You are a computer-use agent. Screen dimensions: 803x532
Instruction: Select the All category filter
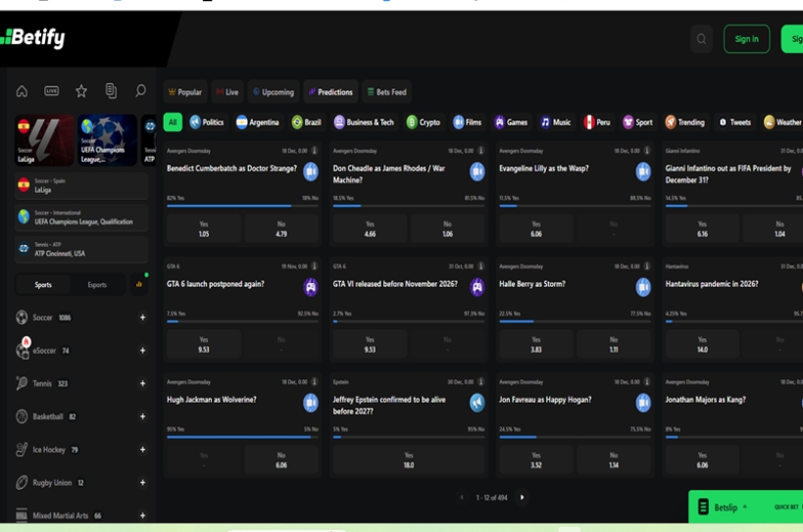pos(173,122)
